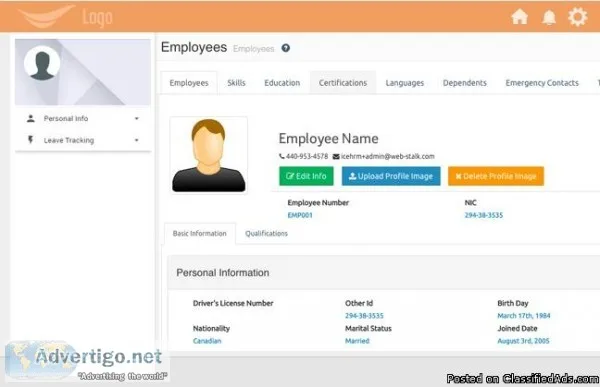Click the Employee Name heading

328,139
